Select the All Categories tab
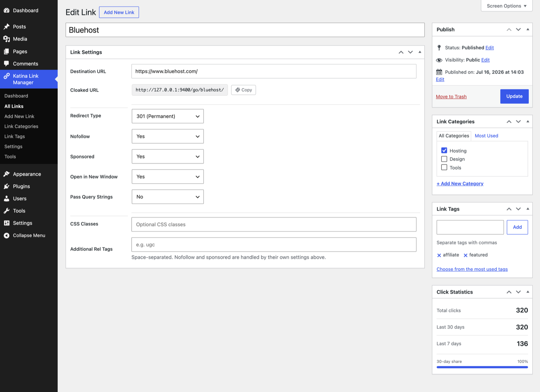This screenshot has height=392, width=540. click(x=454, y=136)
